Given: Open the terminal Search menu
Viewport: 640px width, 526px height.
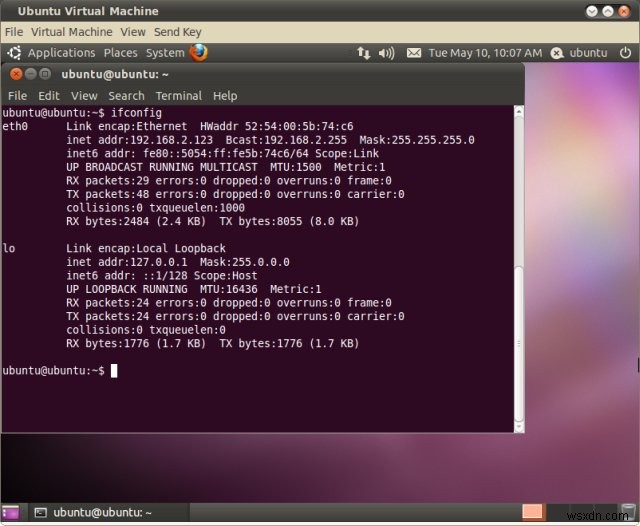Looking at the screenshot, I should (x=126, y=96).
